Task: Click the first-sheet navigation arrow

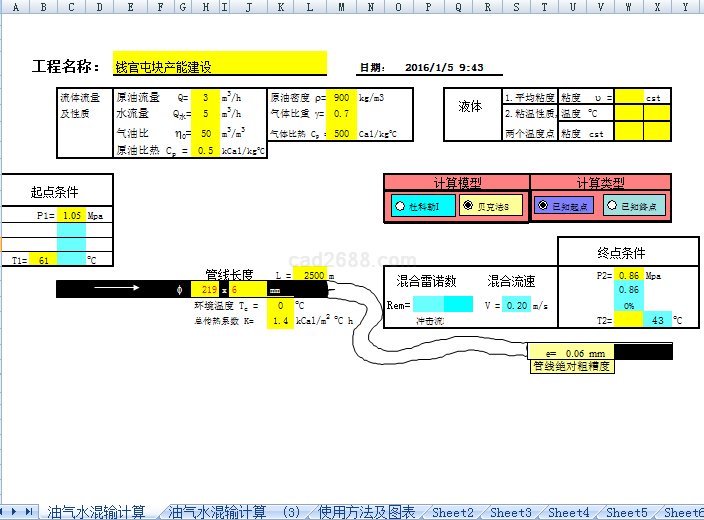Action: point(5,511)
